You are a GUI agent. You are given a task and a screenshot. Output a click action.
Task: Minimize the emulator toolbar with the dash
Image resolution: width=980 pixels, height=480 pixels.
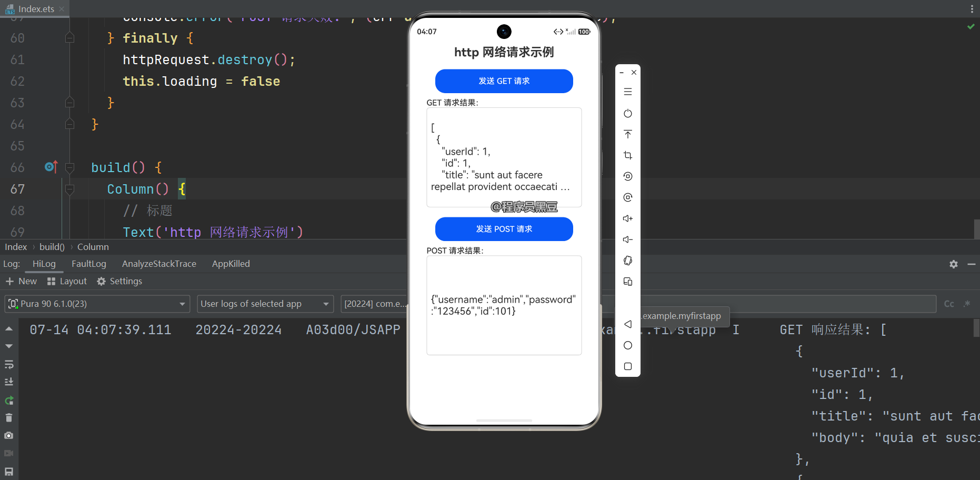coord(622,73)
